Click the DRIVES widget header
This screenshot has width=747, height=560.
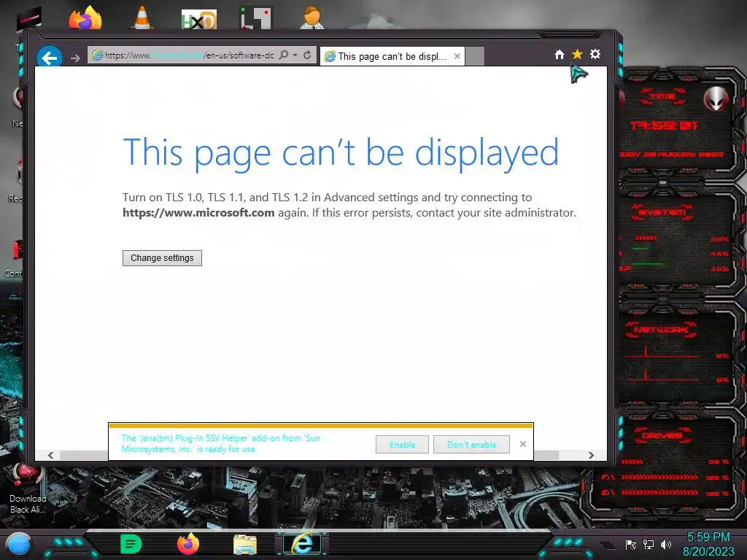point(662,435)
